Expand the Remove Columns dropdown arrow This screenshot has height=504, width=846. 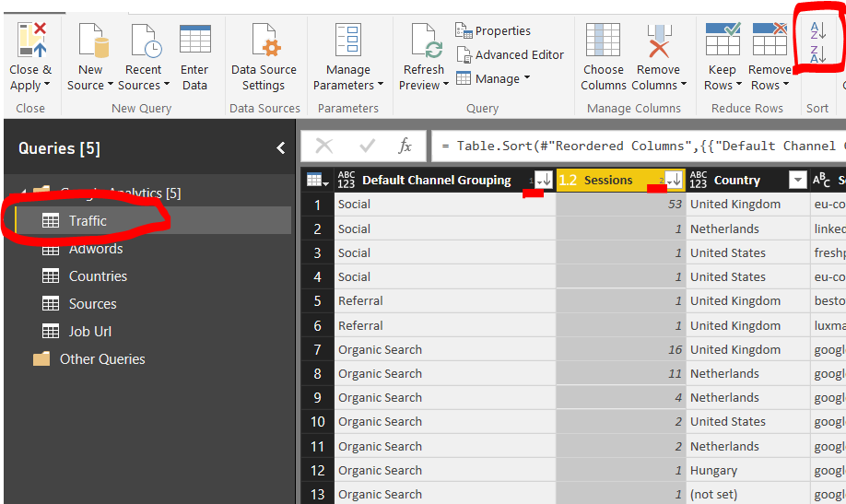[x=684, y=85]
